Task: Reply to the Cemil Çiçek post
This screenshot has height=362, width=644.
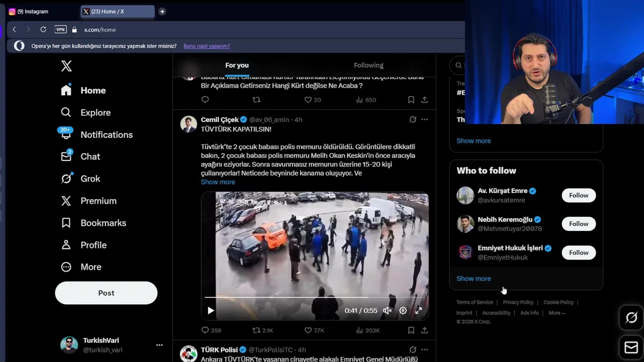Action: point(211,330)
